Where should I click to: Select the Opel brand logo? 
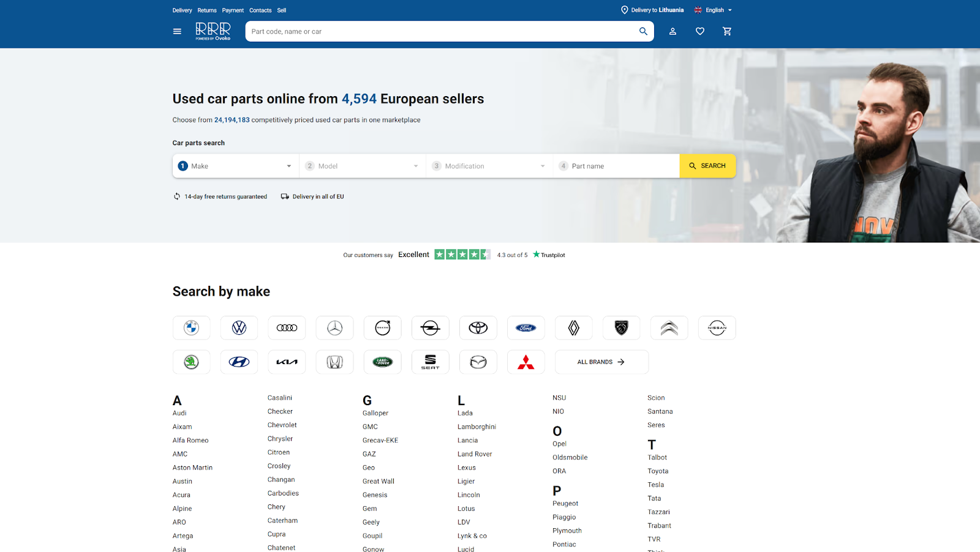click(431, 328)
